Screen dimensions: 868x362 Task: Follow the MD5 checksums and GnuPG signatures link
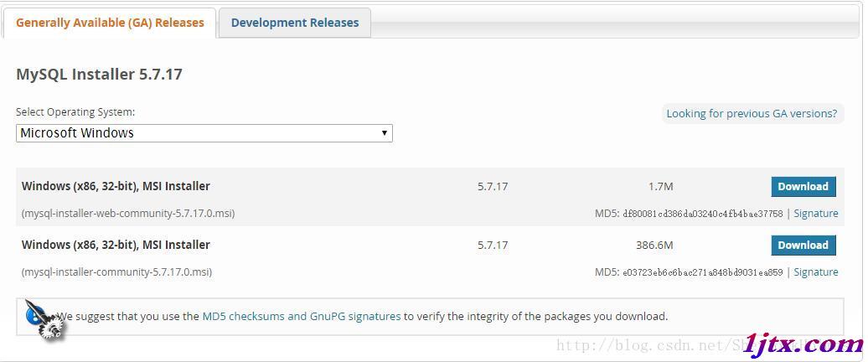[x=302, y=317]
